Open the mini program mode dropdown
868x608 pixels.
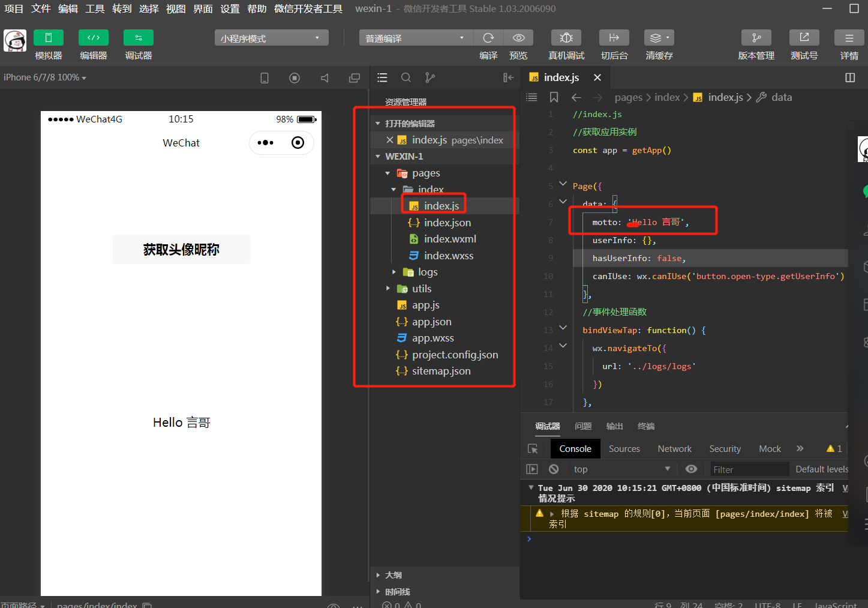click(x=271, y=38)
